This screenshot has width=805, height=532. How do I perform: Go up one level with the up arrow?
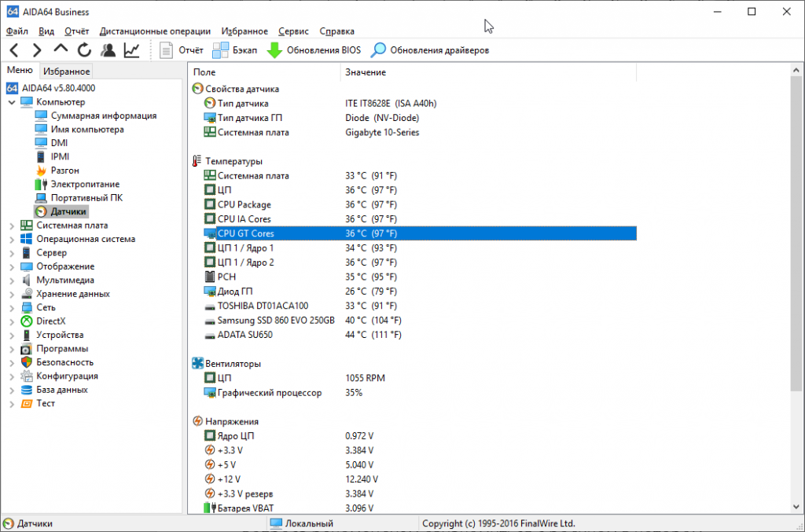61,50
